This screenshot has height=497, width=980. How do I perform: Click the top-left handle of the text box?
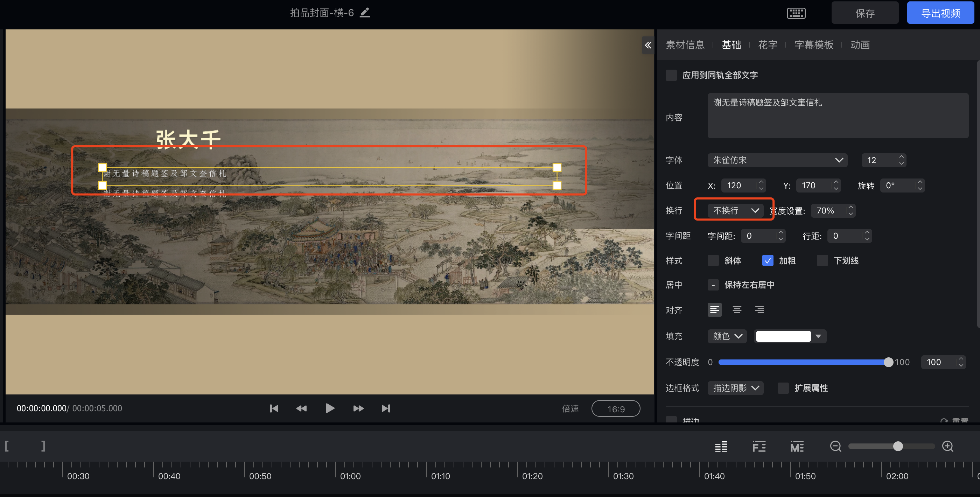(x=102, y=167)
